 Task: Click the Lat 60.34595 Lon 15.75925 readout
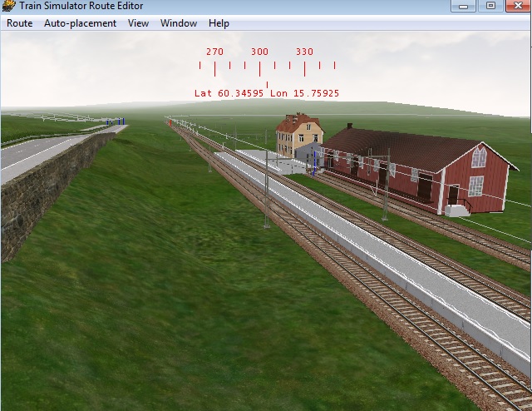coord(267,93)
